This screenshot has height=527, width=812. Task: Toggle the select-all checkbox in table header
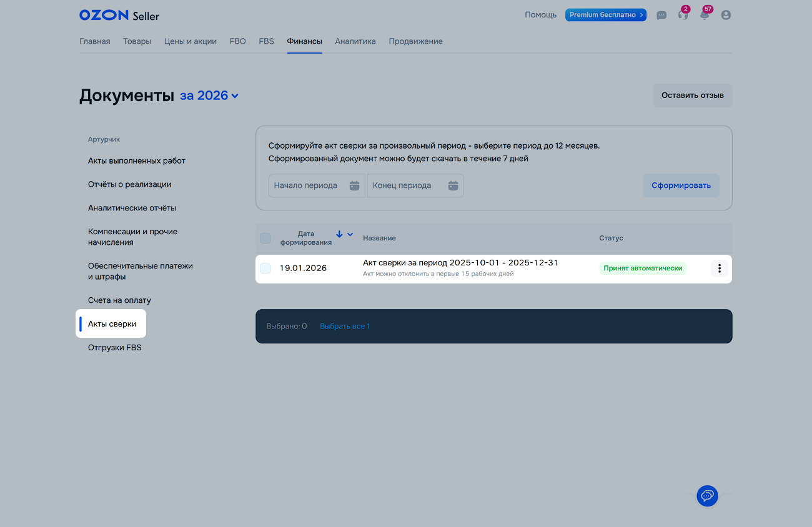click(265, 238)
